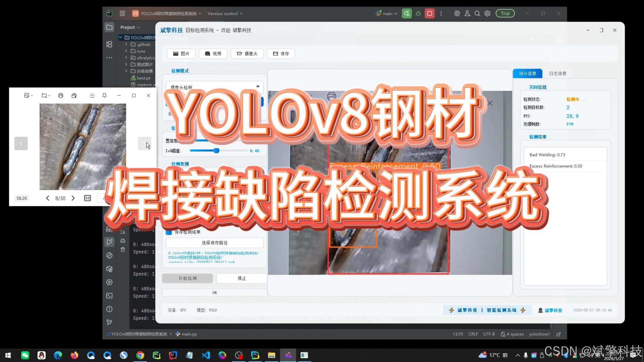Click main.py in PyCharm breadcrumb bar
Screen dimensions: 644x362
[186, 334]
